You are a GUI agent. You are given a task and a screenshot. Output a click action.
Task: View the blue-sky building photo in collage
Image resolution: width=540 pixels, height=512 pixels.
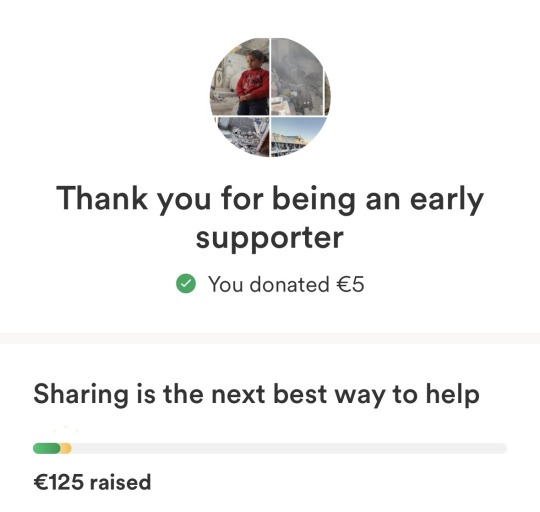[296, 135]
